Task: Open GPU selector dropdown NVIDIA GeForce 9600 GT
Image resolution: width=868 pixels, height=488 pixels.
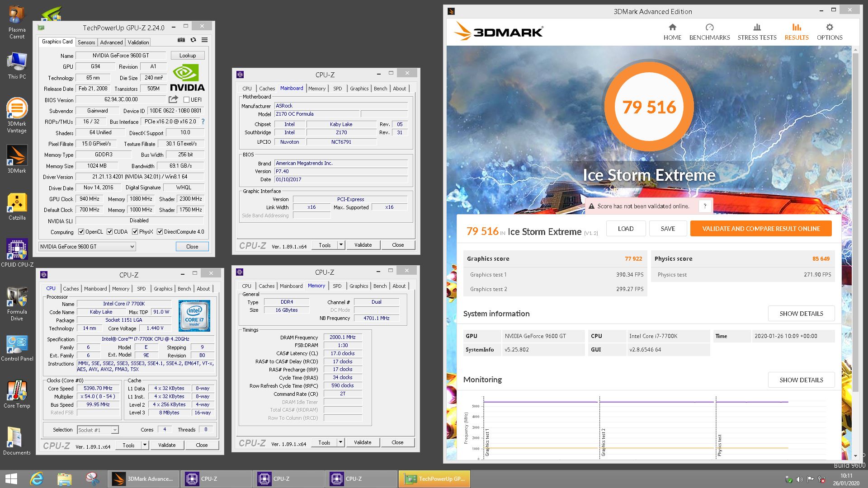Action: point(87,247)
